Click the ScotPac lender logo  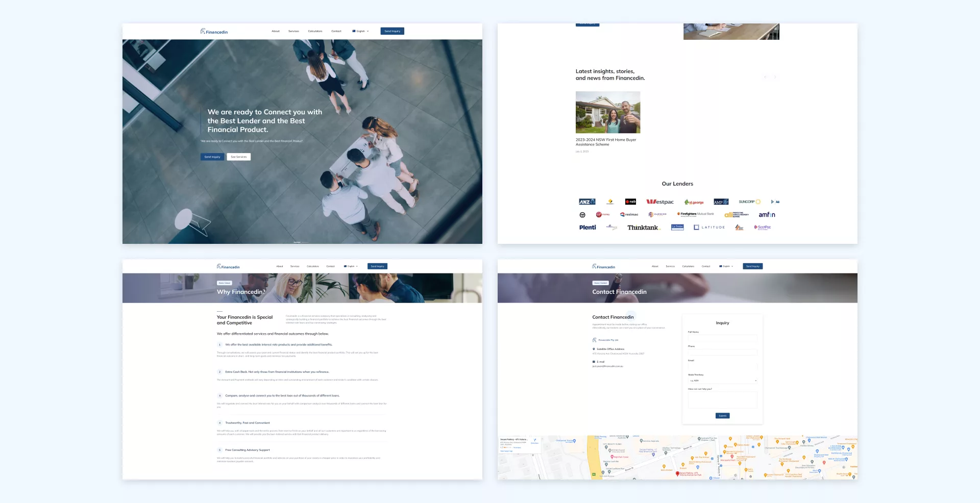pos(763,227)
